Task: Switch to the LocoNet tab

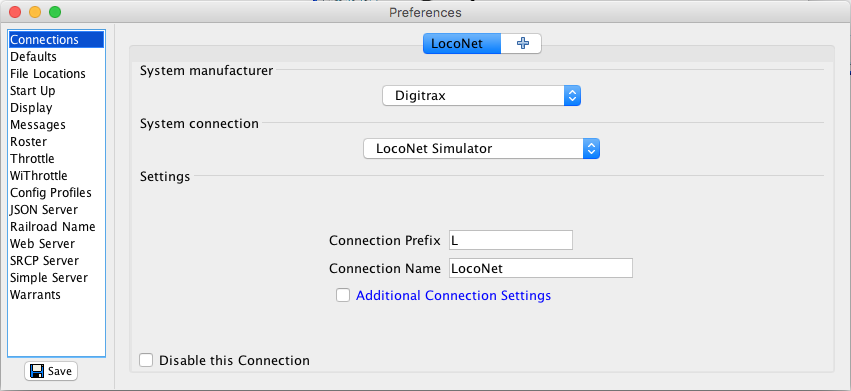Action: [462, 43]
